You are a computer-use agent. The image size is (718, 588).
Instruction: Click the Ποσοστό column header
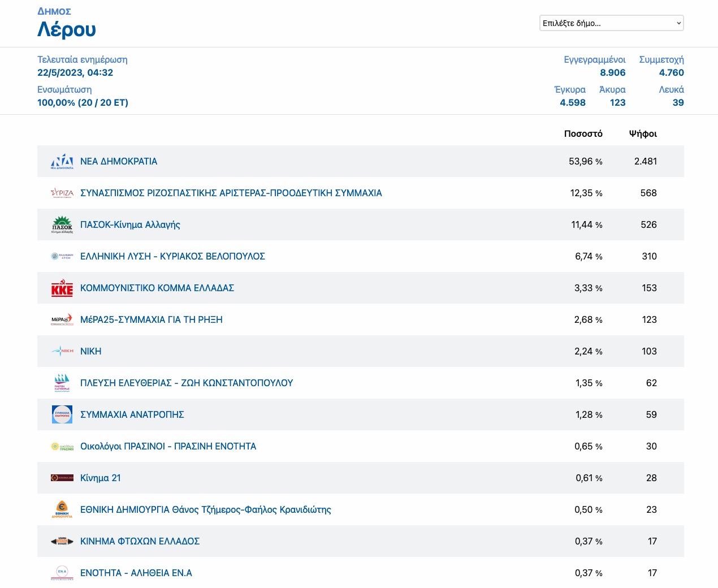pyautogui.click(x=583, y=134)
